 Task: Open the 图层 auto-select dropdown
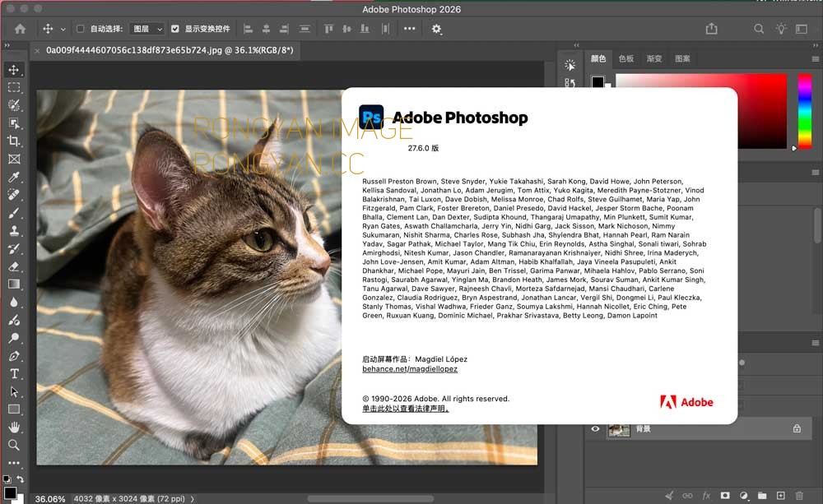click(x=148, y=29)
